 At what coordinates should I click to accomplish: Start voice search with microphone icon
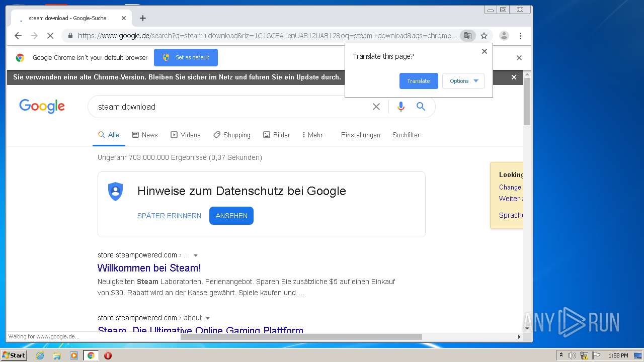401,107
